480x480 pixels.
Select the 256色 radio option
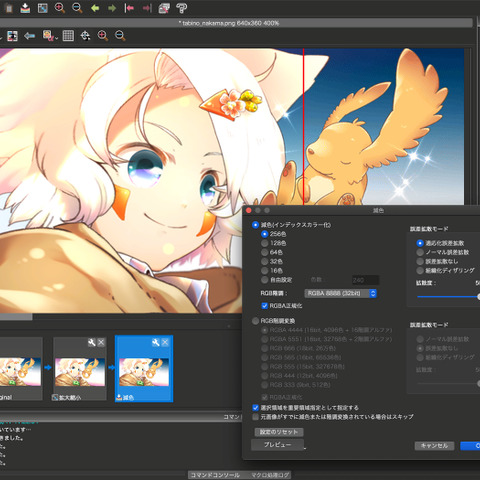click(x=265, y=234)
